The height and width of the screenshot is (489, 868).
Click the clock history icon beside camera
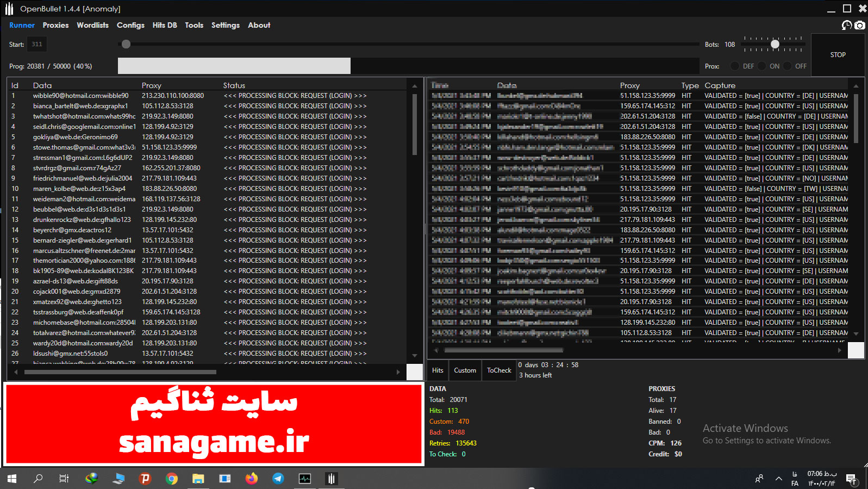coord(847,25)
